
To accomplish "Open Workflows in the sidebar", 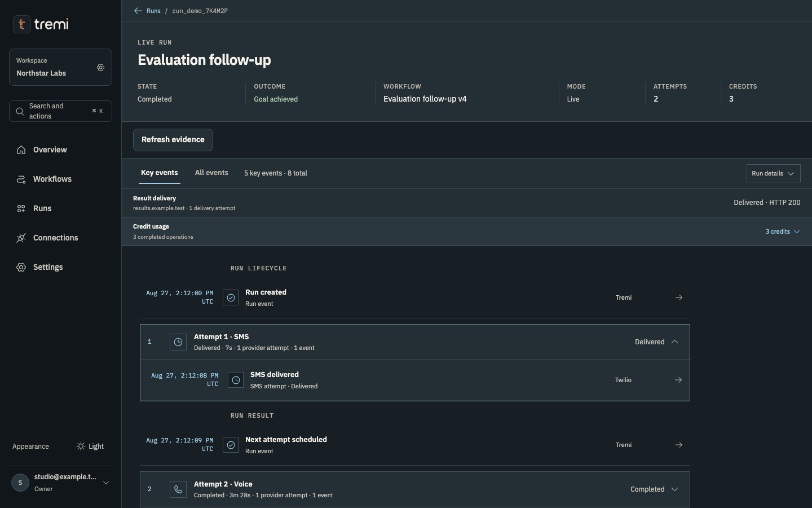I will pos(60,179).
